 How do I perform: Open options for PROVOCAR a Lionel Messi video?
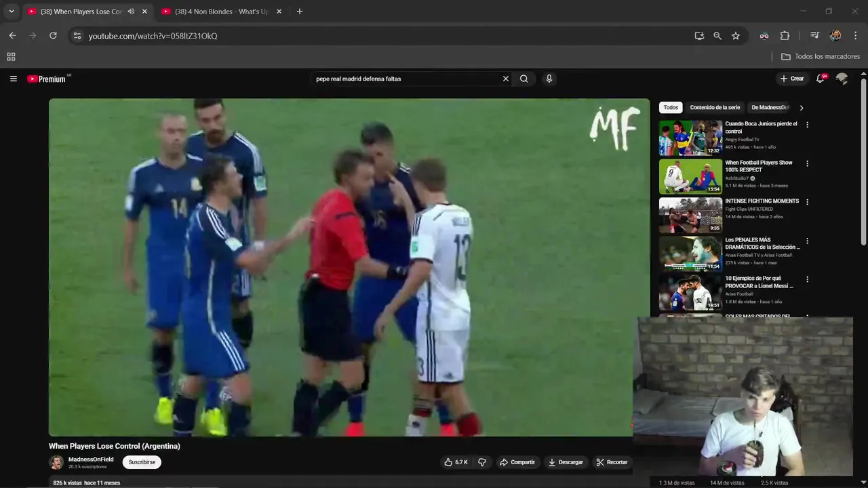point(807,279)
